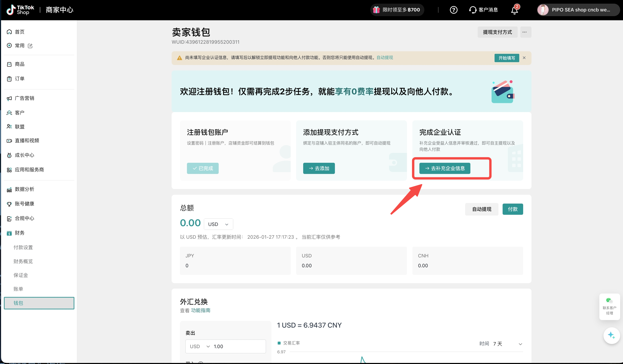This screenshot has height=364, width=623.
Task: Click the help question mark icon
Action: point(453,10)
